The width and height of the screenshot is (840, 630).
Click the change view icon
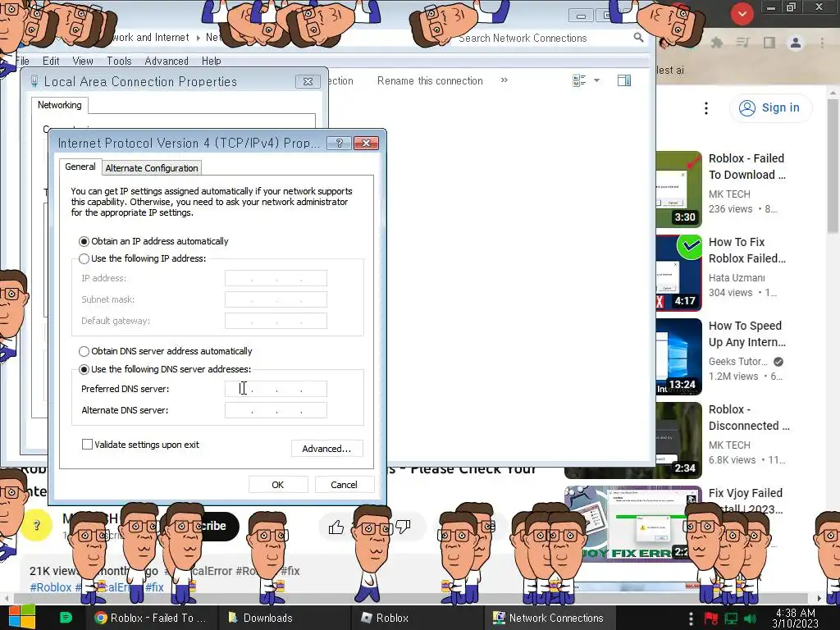(x=579, y=81)
